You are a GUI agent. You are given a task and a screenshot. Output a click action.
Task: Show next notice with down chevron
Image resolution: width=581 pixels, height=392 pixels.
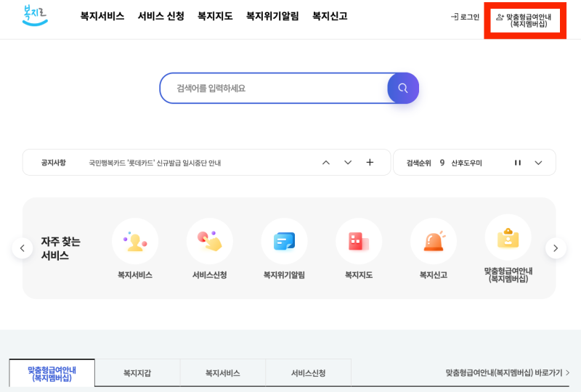pos(348,163)
